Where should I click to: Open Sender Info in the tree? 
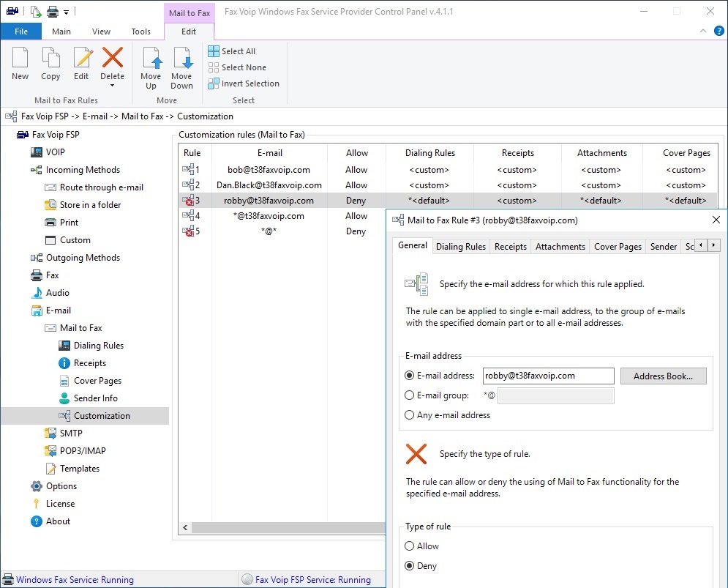coord(89,398)
